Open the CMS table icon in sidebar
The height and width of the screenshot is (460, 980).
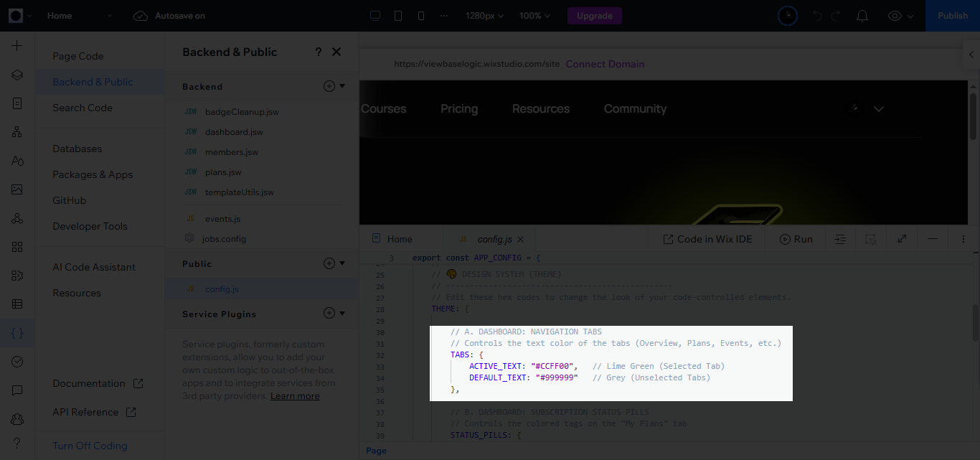click(17, 304)
